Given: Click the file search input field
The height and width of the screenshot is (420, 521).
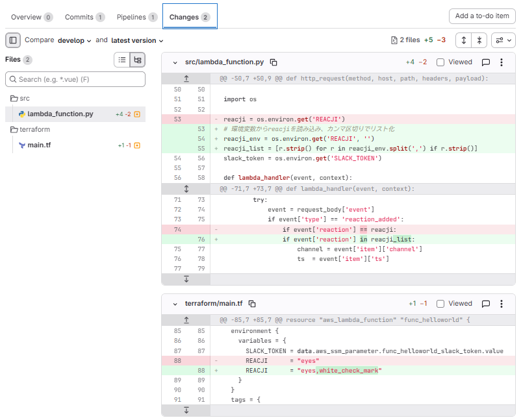Looking at the screenshot, I should click(x=75, y=79).
